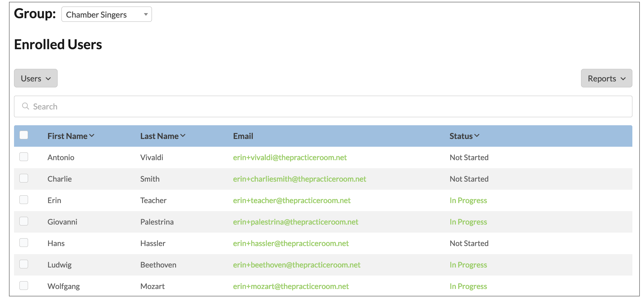Mark the checkbox for Giovanni Palestrina

point(24,221)
